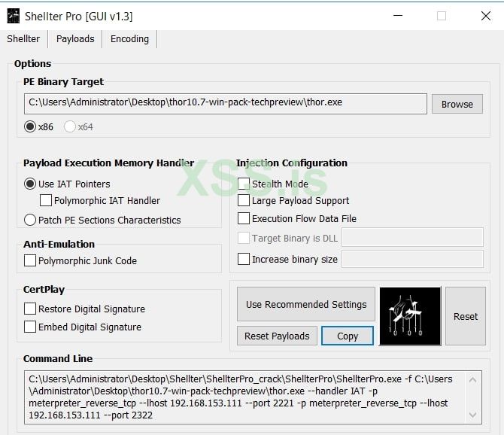Viewport: 504px width, 435px height.
Task: Click the PE Binary Target path field
Action: [x=226, y=104]
